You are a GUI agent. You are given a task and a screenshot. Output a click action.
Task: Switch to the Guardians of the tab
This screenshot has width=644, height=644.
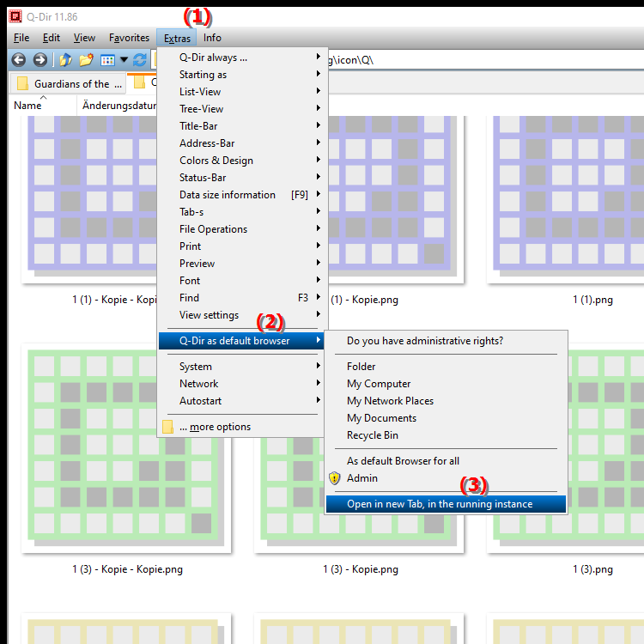68,83
